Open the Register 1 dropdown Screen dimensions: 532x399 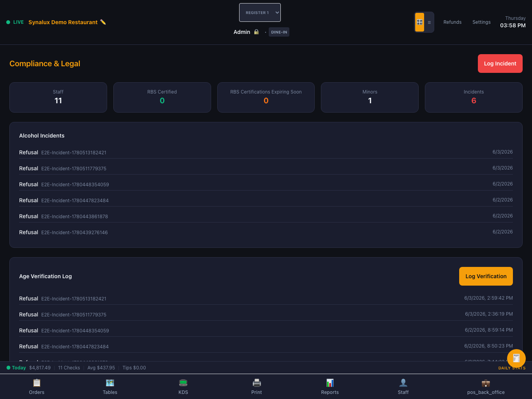click(x=260, y=12)
